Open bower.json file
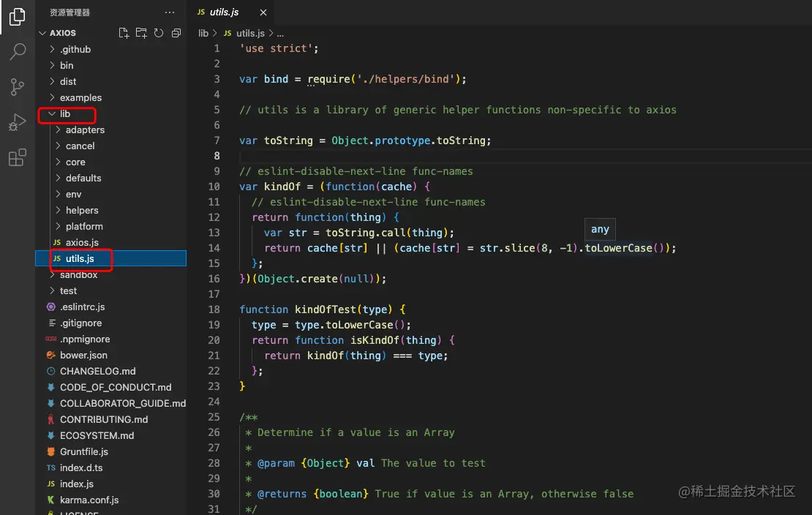The image size is (812, 515). (110, 355)
